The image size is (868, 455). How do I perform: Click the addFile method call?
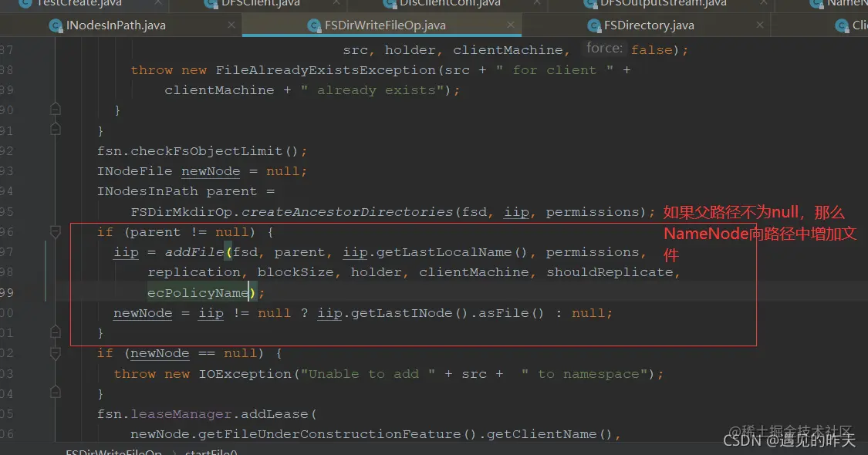[x=194, y=252]
